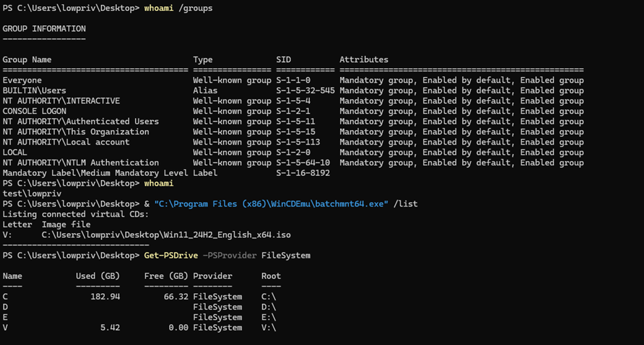The height and width of the screenshot is (345, 644).
Task: Click the SID "S-1-5-11"
Action: pyautogui.click(x=296, y=121)
